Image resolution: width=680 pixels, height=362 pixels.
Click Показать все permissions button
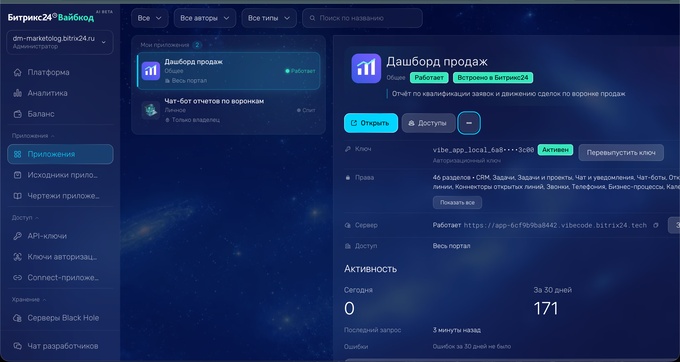coord(457,202)
